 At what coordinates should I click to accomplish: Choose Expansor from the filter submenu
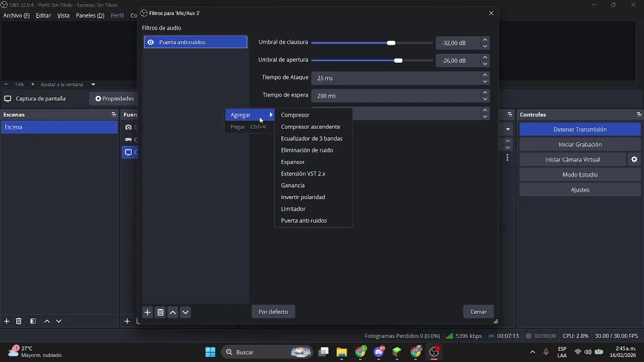313,162
